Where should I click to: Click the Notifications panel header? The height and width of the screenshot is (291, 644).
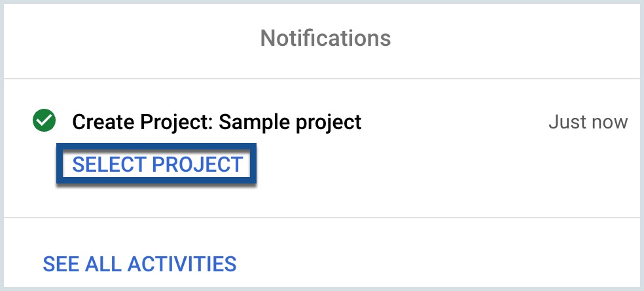pyautogui.click(x=325, y=38)
